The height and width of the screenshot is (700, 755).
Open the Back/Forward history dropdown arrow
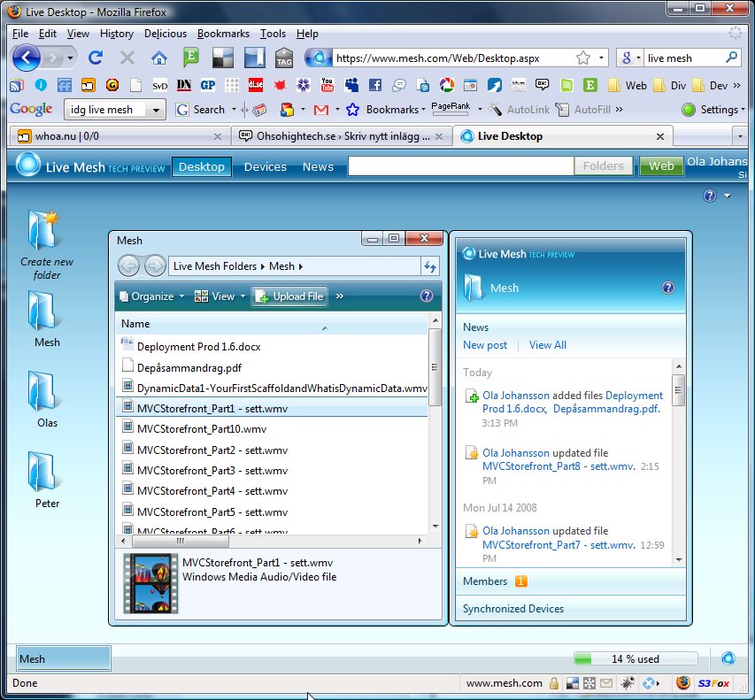(x=70, y=58)
